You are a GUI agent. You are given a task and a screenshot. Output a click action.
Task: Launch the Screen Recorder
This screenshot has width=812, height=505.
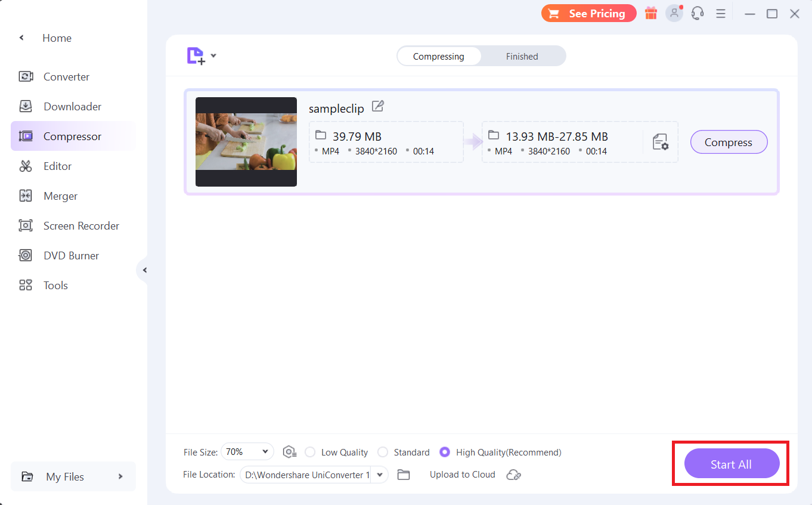[x=80, y=225]
